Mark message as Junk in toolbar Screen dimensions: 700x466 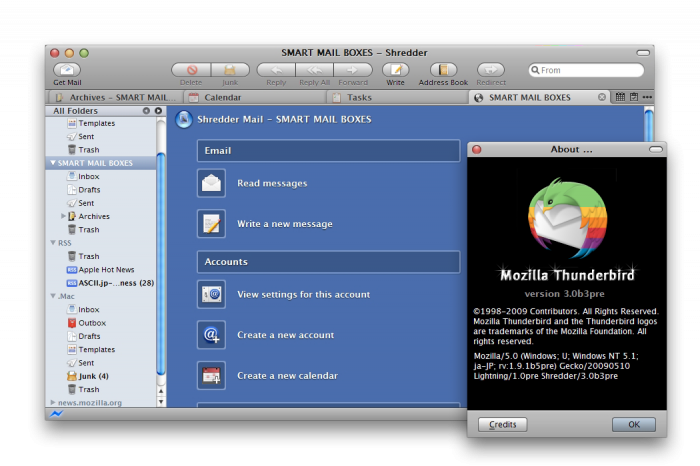230,70
